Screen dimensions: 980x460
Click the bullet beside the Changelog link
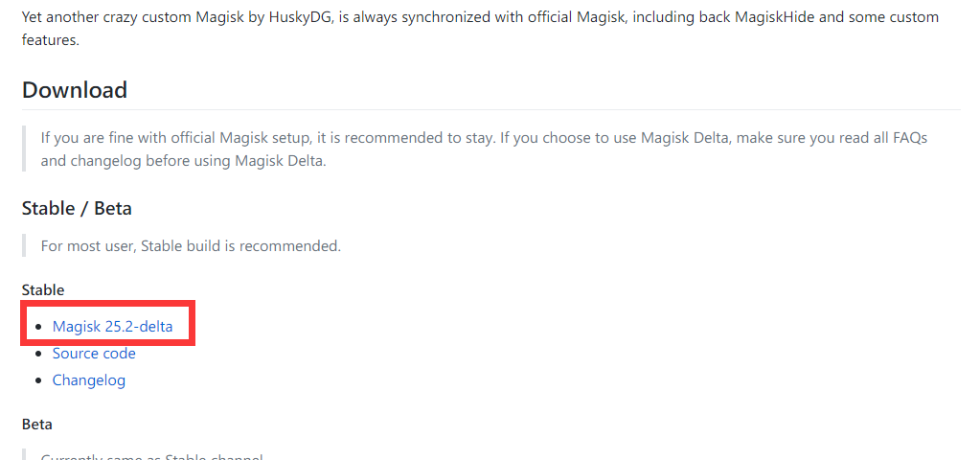click(38, 381)
